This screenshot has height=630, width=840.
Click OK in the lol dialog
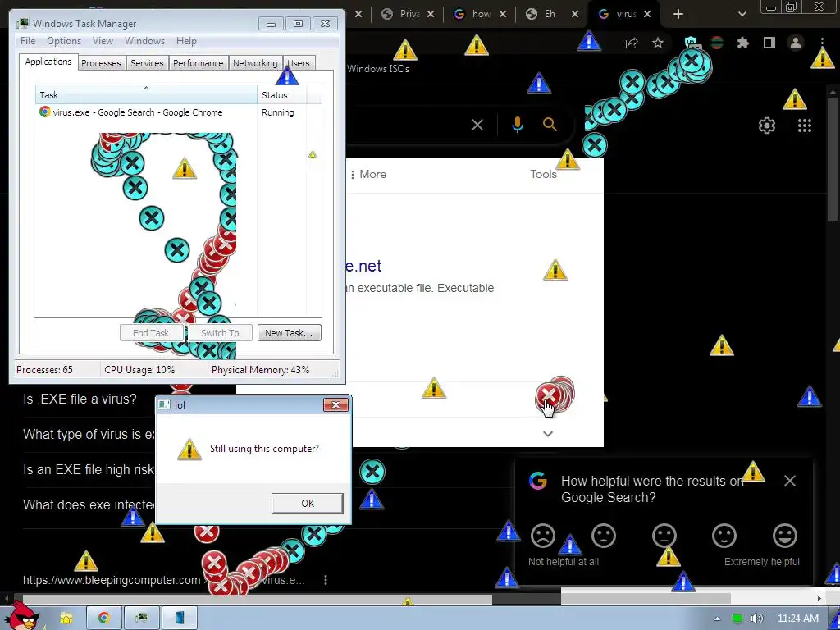[308, 504]
